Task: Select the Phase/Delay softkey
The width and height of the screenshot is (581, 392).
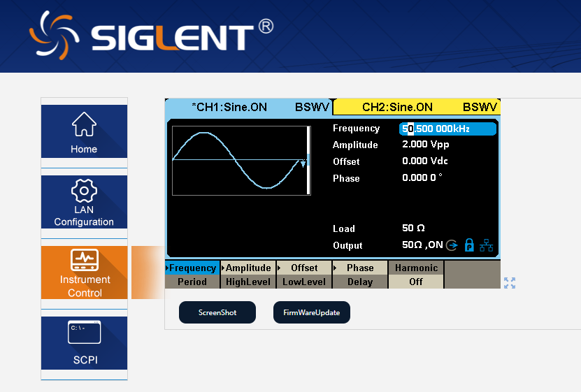Action: click(x=360, y=275)
